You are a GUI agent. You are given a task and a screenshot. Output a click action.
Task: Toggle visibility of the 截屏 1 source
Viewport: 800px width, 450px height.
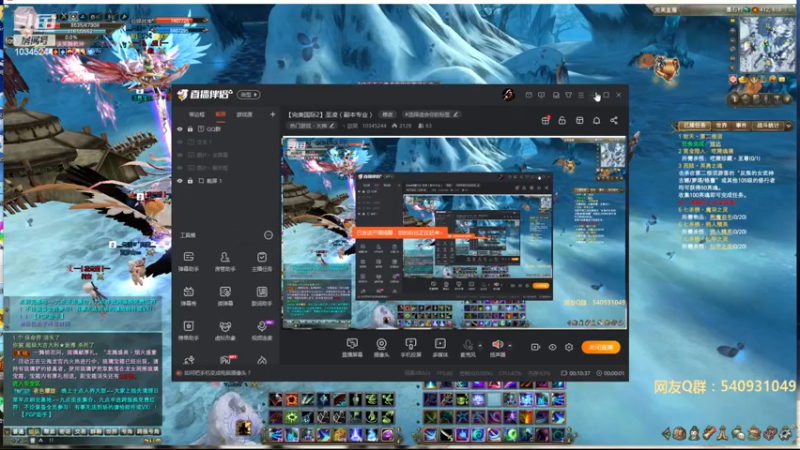coord(180,181)
